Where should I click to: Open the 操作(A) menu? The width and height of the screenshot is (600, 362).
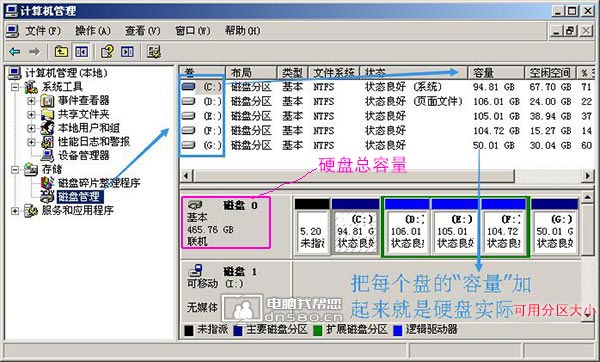pos(93,31)
